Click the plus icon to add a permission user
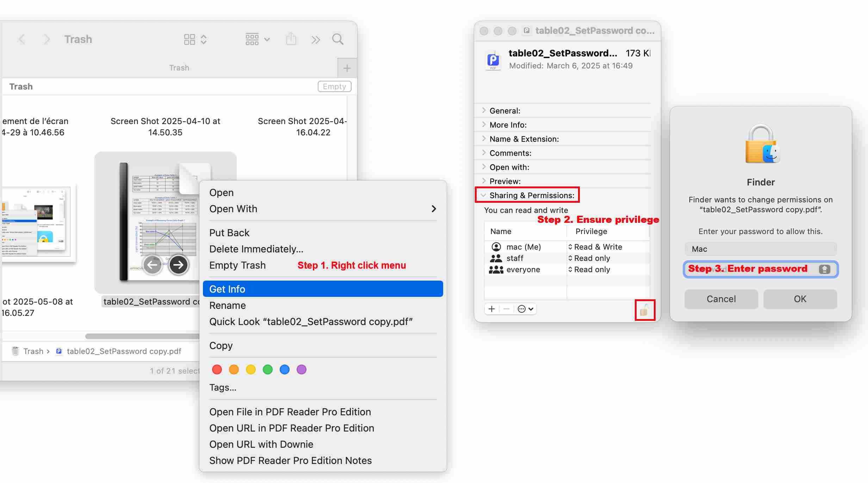The image size is (868, 483). click(492, 309)
